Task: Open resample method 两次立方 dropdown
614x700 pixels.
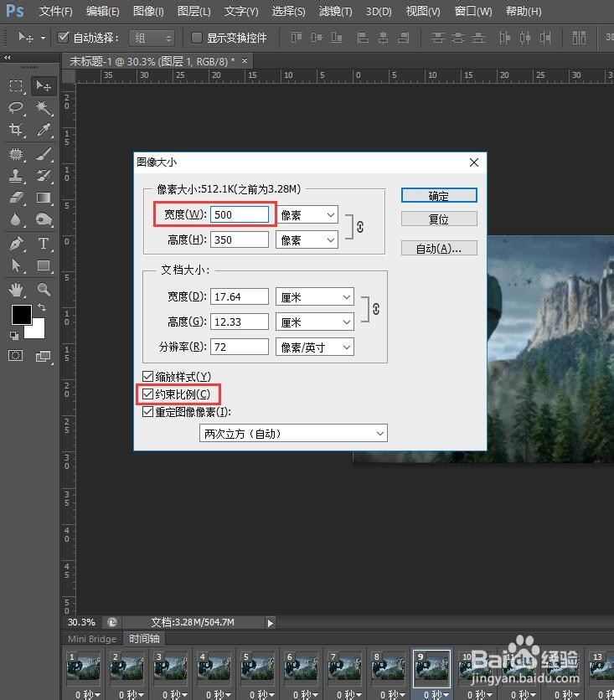Action: pos(293,433)
